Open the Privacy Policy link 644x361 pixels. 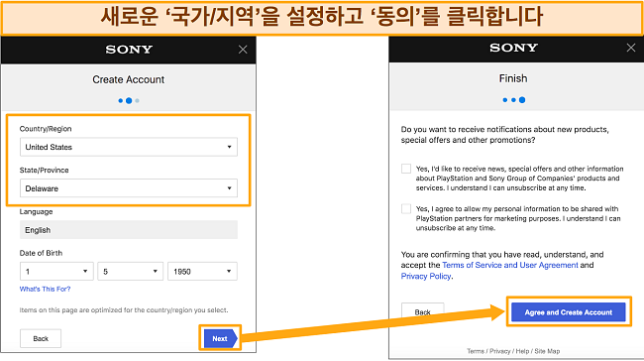tap(426, 277)
